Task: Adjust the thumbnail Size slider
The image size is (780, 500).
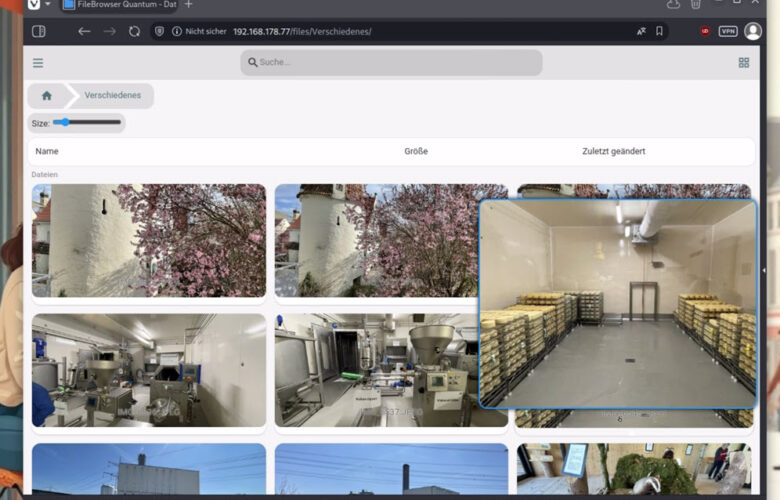Action: coord(87,122)
